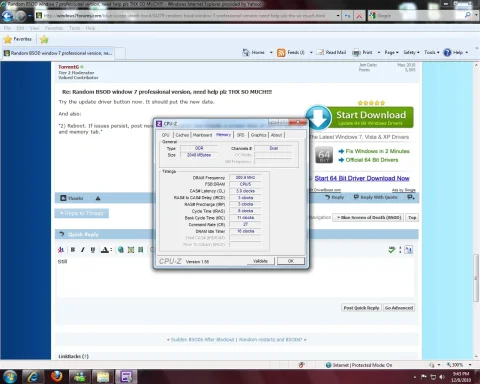This screenshot has height=384, width=480.
Task: Click the Bold formatting icon in editor
Action: 73,250
